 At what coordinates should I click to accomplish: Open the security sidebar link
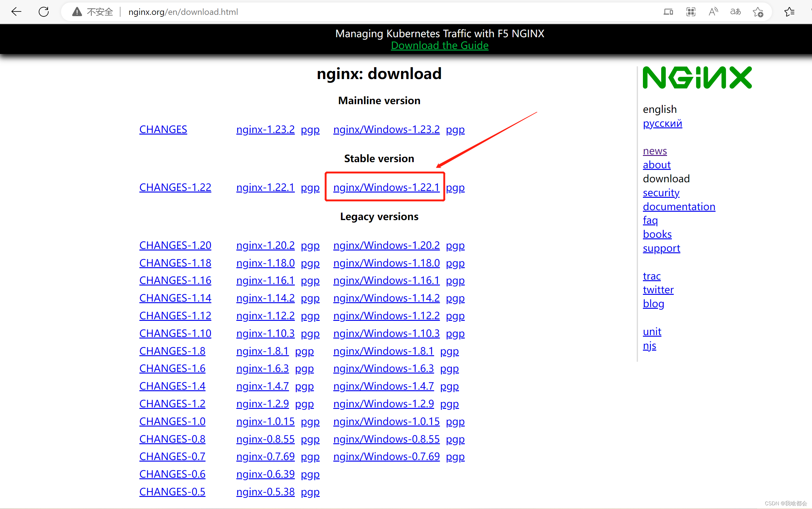pos(661,193)
